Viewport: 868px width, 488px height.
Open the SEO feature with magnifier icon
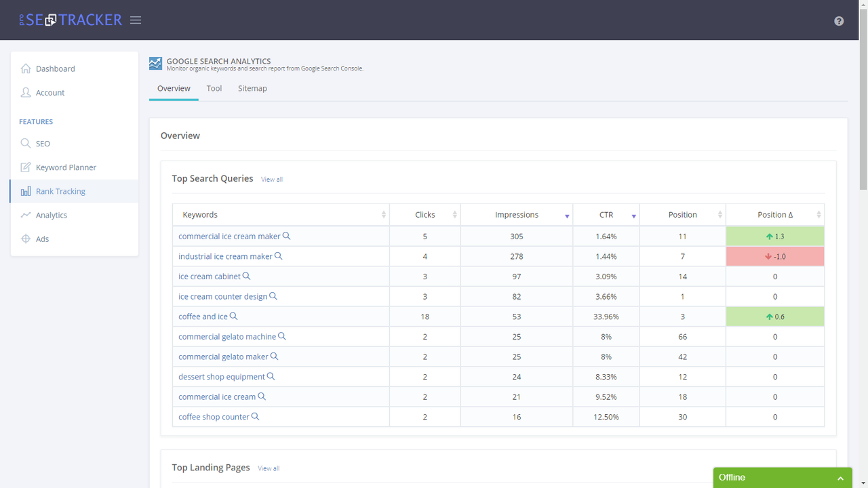coord(26,143)
